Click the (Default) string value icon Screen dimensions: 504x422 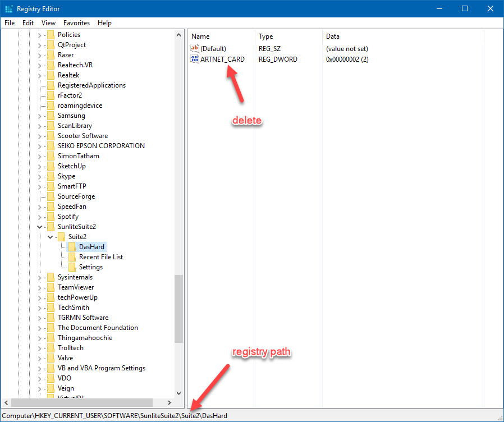click(x=194, y=48)
